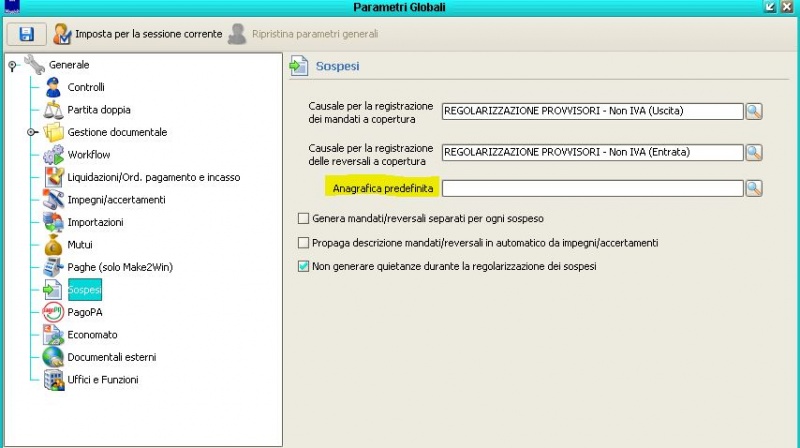Click the grayed Ripristina parametri generali icon
The image size is (800, 448).
[237, 34]
